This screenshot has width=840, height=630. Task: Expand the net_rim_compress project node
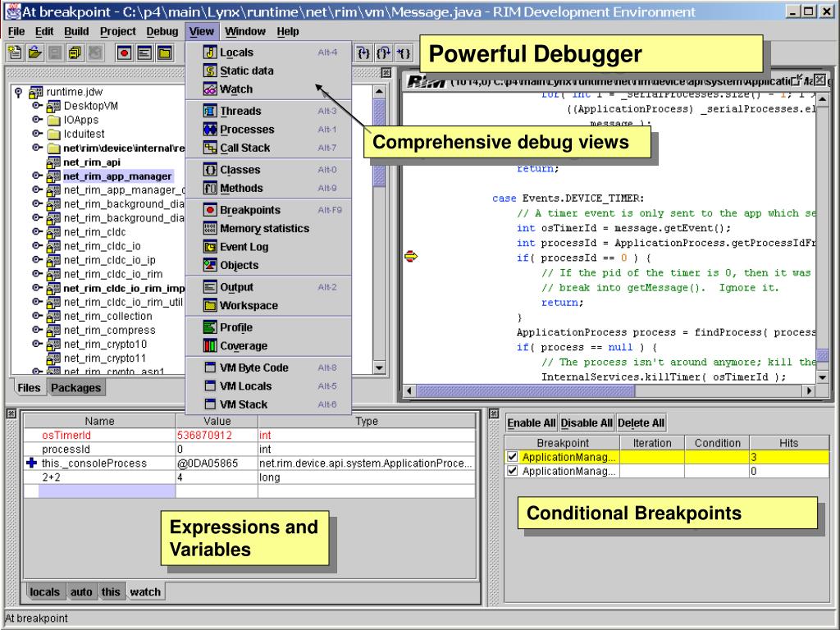37,330
